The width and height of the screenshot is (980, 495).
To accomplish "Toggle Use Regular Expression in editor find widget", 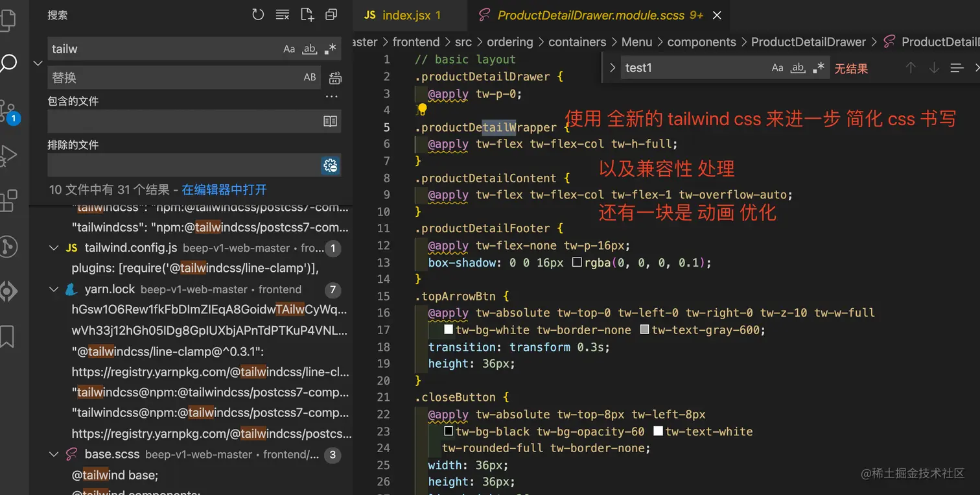I will click(819, 67).
